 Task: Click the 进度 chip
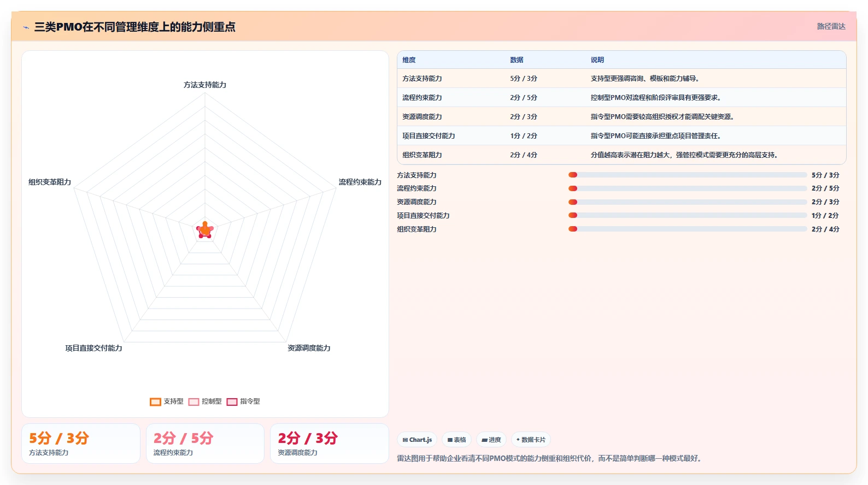(491, 440)
